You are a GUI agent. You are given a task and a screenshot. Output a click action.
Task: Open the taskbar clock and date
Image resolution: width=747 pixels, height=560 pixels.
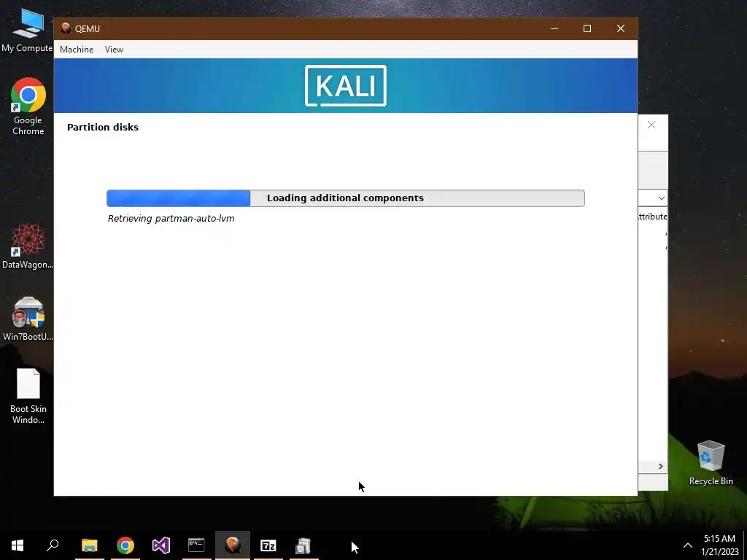click(719, 545)
